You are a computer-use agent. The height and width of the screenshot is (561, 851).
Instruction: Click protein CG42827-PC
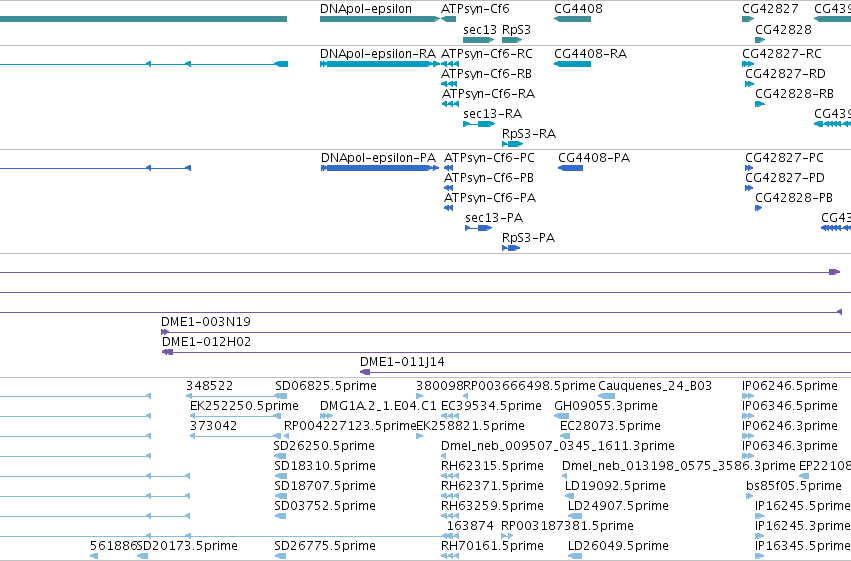tap(784, 158)
